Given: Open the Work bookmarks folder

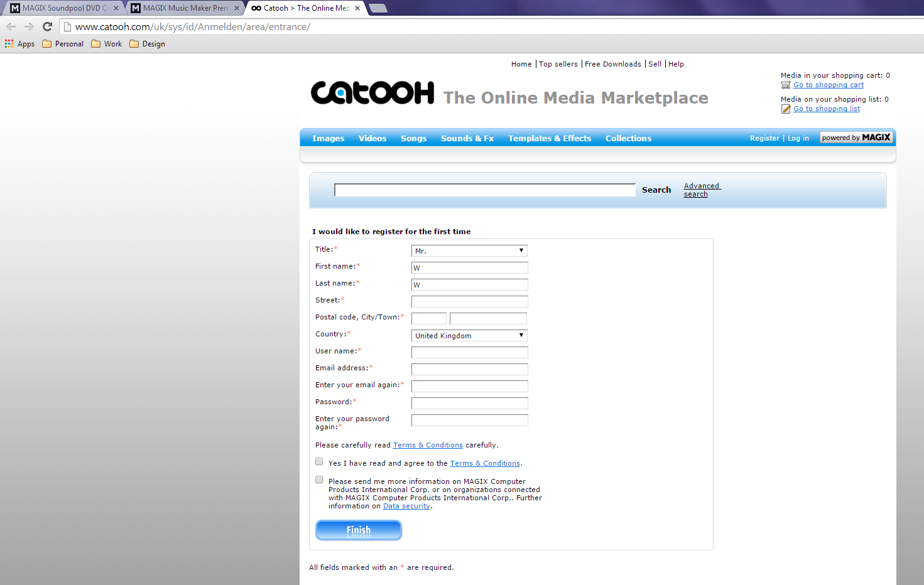Looking at the screenshot, I should tap(107, 44).
